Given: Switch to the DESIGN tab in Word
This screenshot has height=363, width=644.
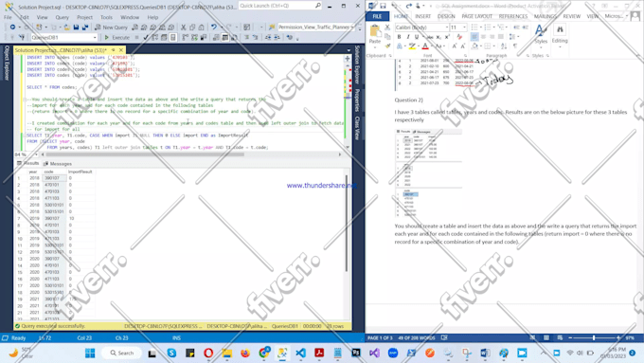Looking at the screenshot, I should [x=446, y=16].
